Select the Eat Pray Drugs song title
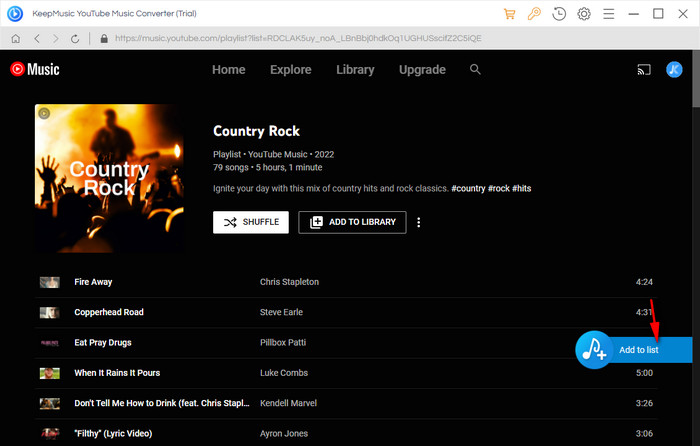 (103, 343)
